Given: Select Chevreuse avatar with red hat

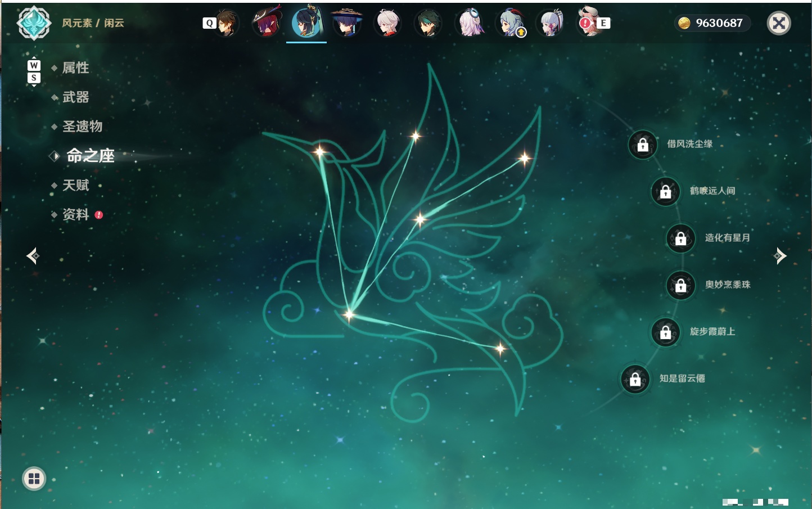Looking at the screenshot, I should click(267, 23).
